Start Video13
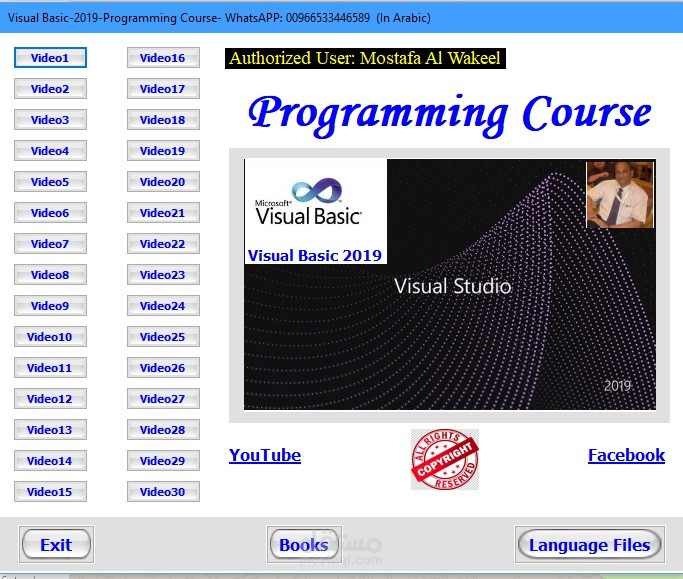 tap(50, 430)
